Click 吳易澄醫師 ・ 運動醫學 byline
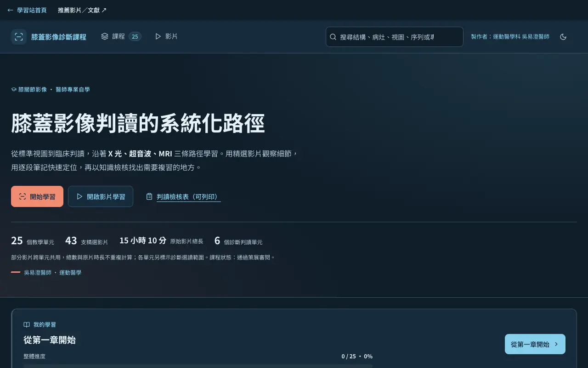588x368 pixels. coord(52,272)
